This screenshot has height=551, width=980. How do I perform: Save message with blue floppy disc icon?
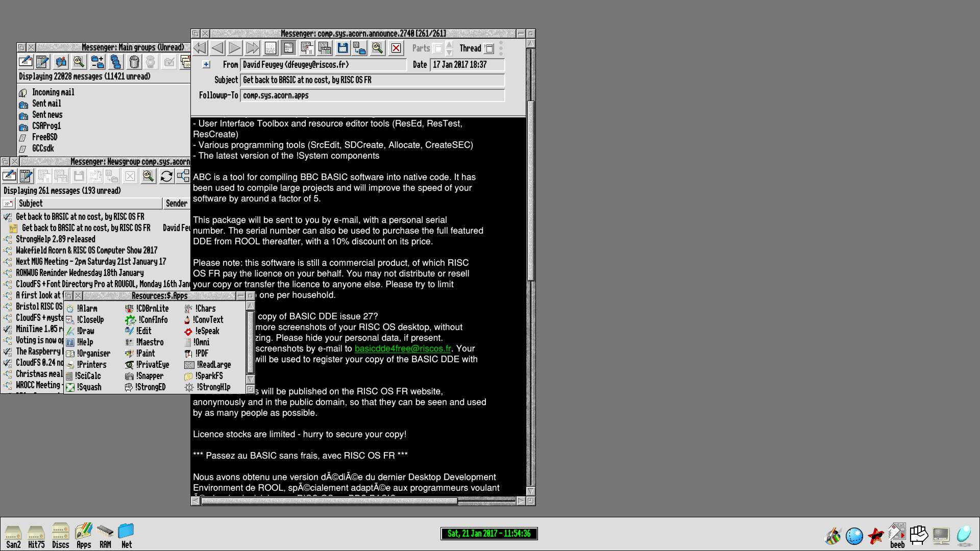pyautogui.click(x=342, y=48)
